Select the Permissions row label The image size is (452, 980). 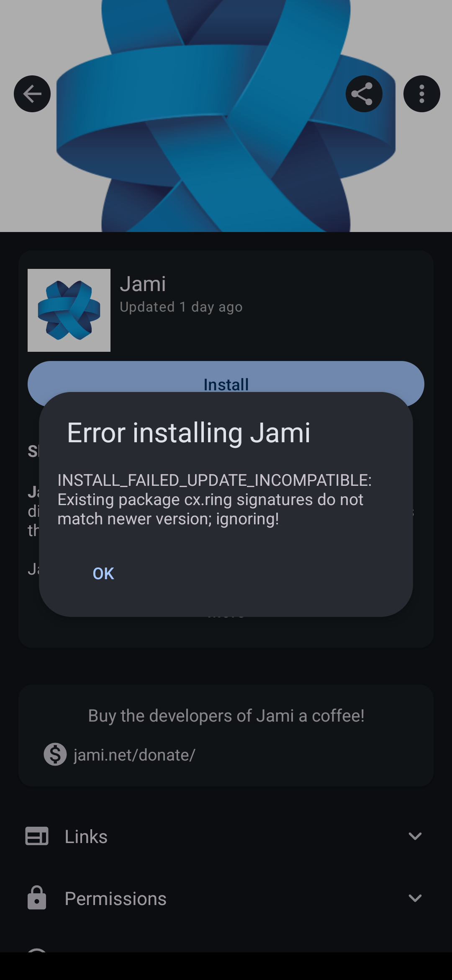pyautogui.click(x=116, y=899)
